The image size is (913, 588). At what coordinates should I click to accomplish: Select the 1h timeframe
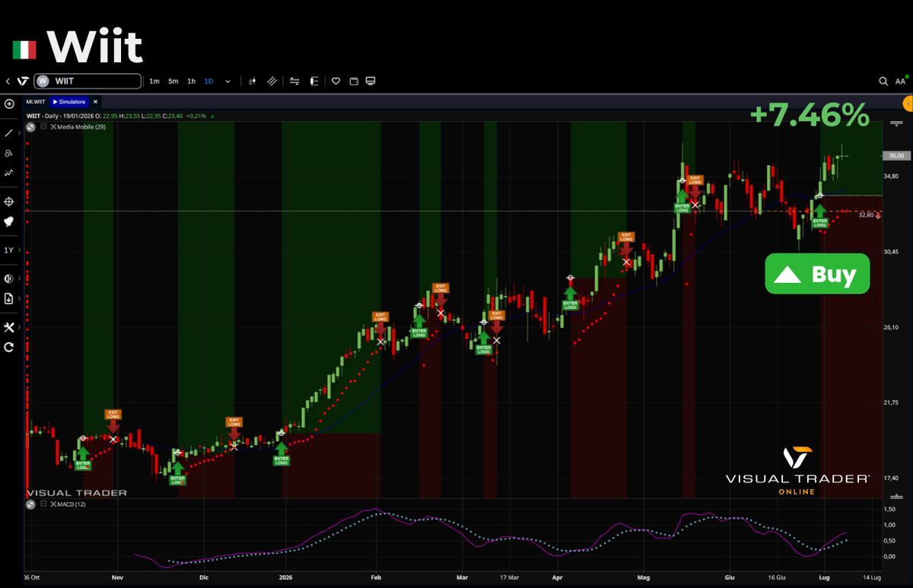tap(191, 81)
